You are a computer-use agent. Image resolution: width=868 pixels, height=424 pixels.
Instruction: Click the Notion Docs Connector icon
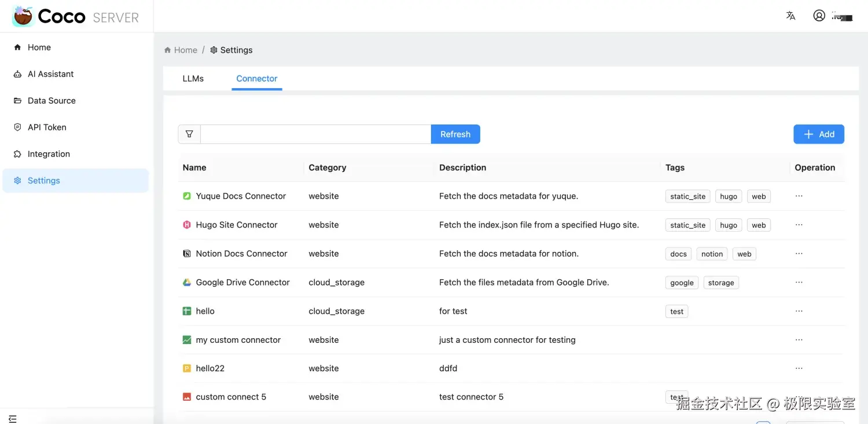pos(187,254)
